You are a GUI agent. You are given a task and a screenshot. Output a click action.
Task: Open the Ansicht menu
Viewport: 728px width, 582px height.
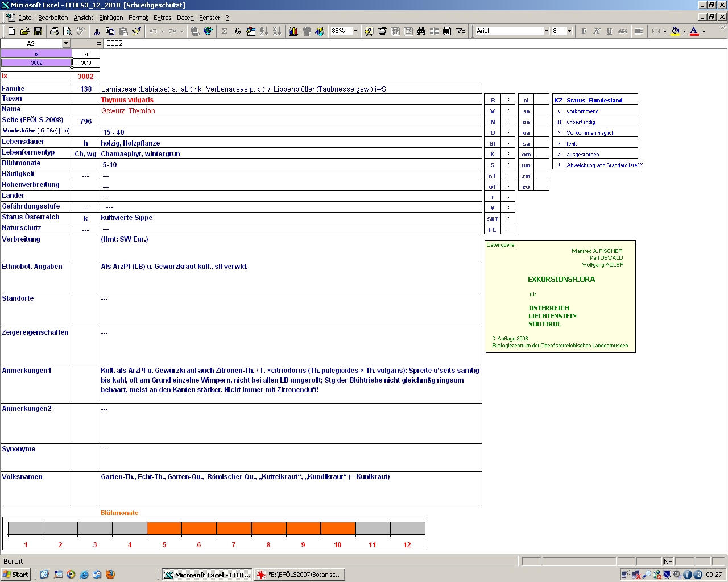(84, 18)
